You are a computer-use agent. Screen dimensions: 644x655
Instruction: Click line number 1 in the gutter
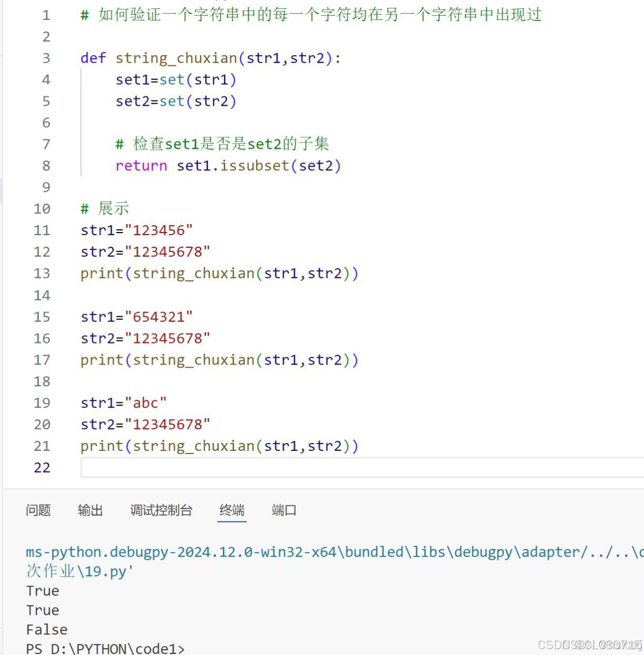46,15
